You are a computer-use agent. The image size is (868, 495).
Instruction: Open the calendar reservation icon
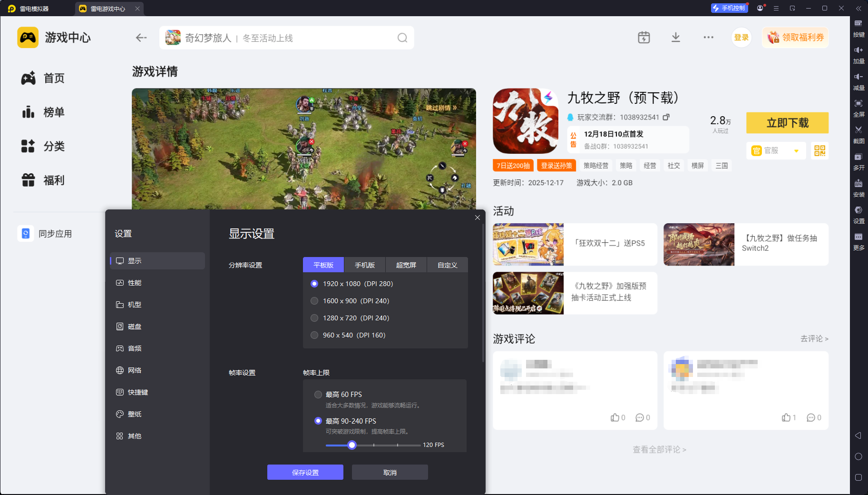(644, 38)
